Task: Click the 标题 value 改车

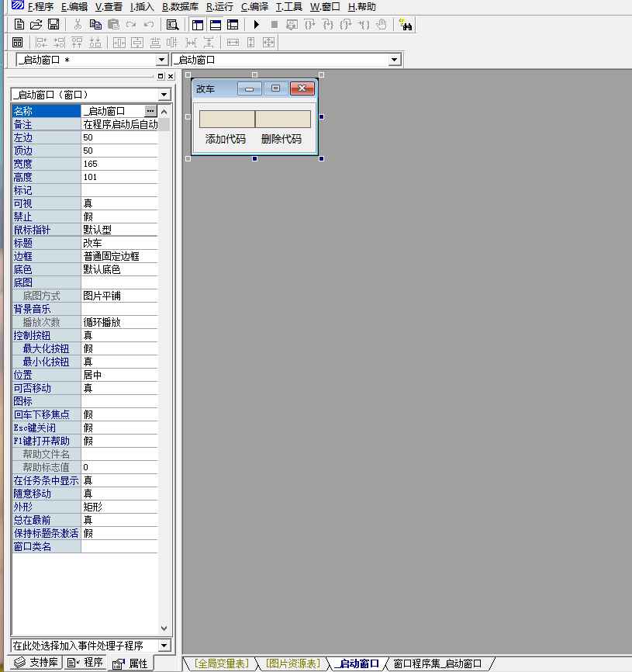Action: pos(119,243)
